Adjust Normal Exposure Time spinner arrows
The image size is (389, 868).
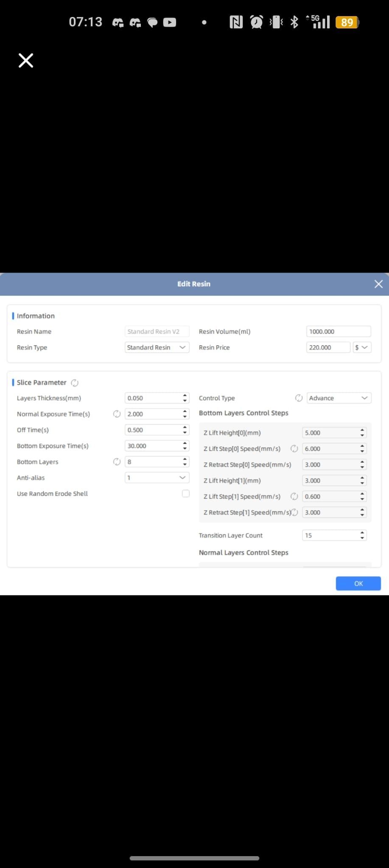pos(185,414)
